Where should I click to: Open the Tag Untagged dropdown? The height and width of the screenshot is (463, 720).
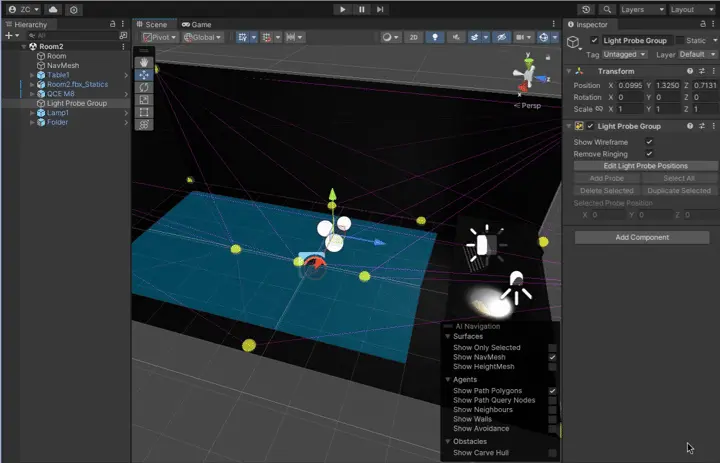pos(624,54)
